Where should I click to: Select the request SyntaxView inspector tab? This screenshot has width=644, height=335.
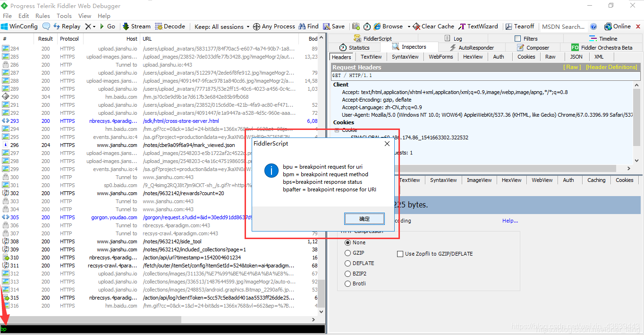405,57
